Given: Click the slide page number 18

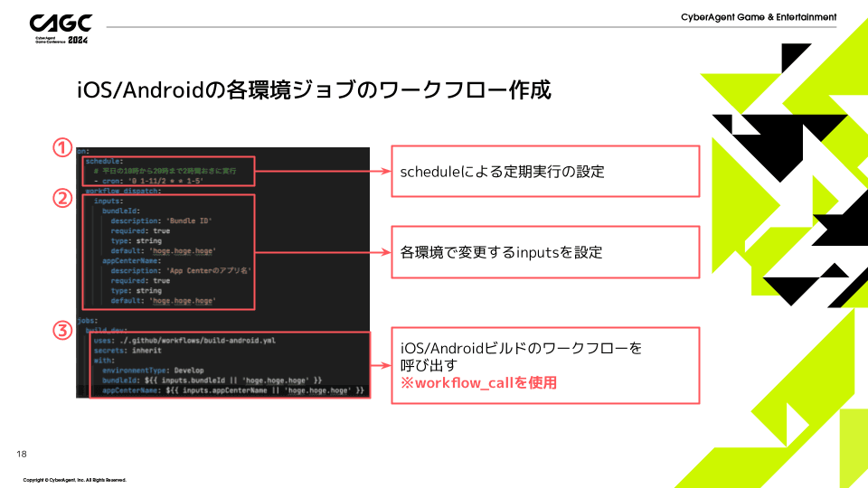Looking at the screenshot, I should tap(22, 454).
